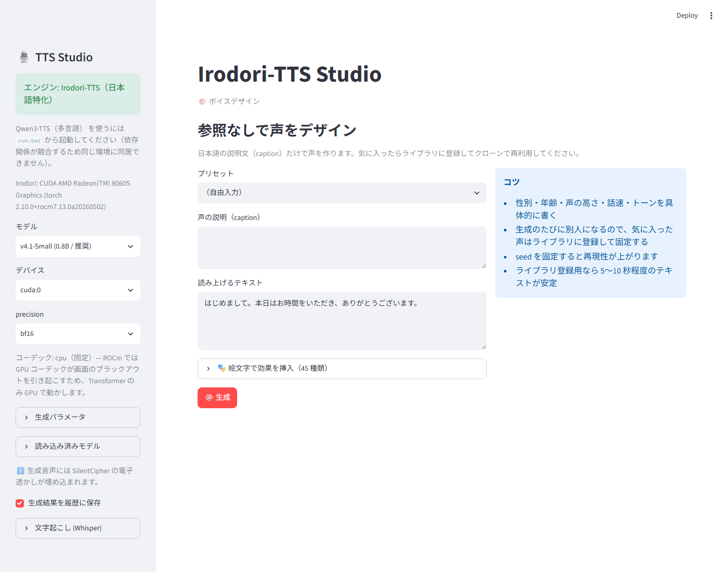Viewport: 728px width, 572px height.
Task: Click the Deploy button
Action: [x=687, y=16]
